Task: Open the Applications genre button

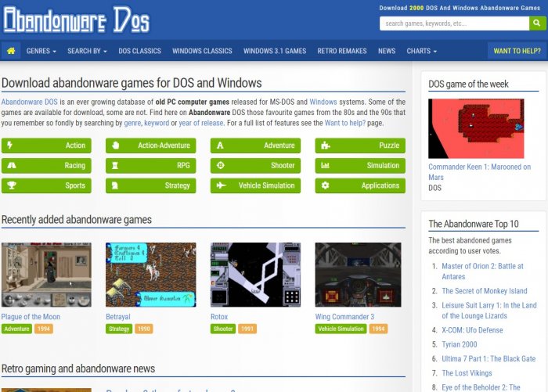Action: click(360, 185)
